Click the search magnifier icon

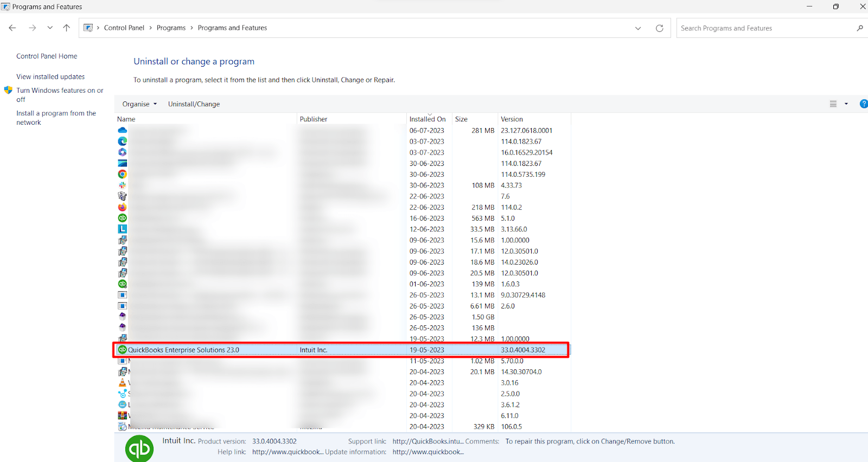(x=860, y=28)
